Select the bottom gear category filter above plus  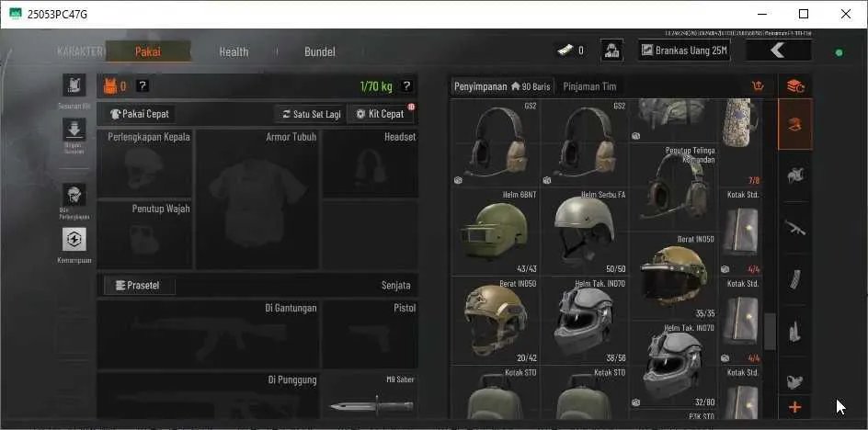(795, 379)
